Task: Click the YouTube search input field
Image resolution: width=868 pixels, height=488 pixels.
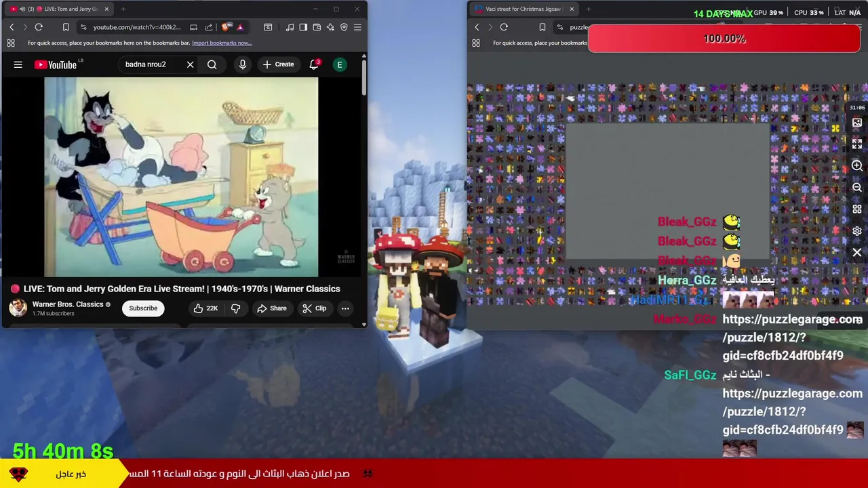Action: 153,64
